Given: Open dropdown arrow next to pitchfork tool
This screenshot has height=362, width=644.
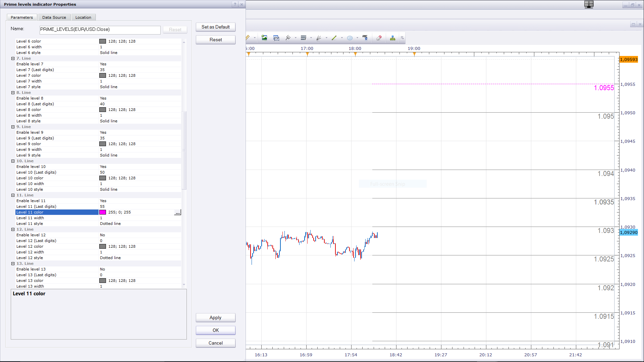Looking at the screenshot, I should coord(296,38).
